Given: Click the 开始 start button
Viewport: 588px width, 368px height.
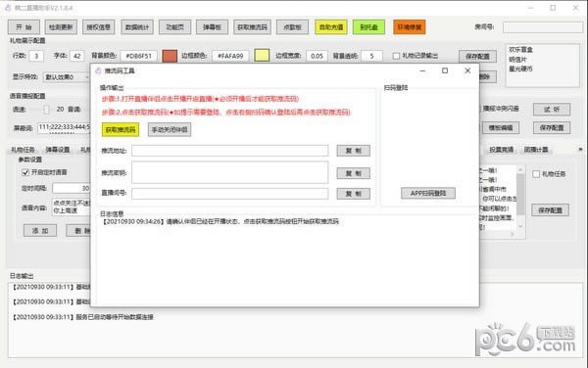Looking at the screenshot, I should pos(24,27).
